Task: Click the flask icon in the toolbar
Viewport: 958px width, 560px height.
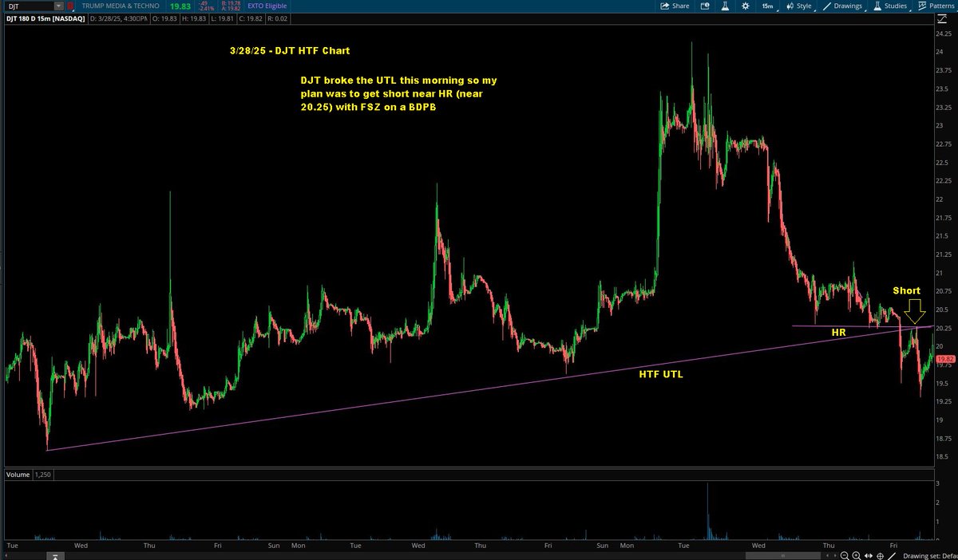Action: (724, 6)
